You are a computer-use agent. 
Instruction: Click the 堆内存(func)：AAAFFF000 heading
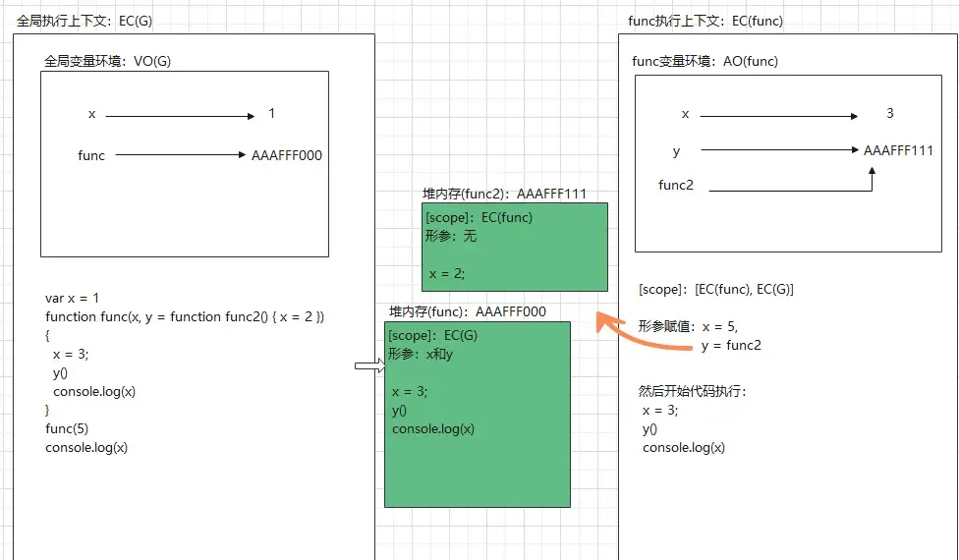click(x=468, y=311)
